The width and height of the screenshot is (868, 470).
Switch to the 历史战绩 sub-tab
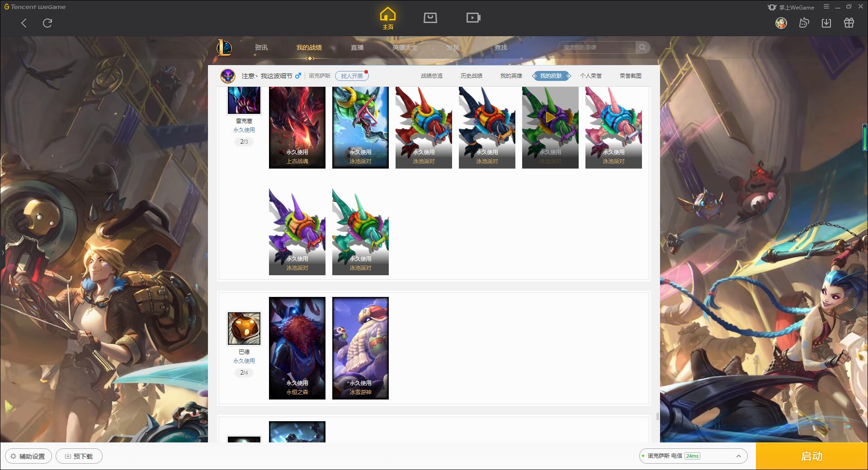point(472,76)
